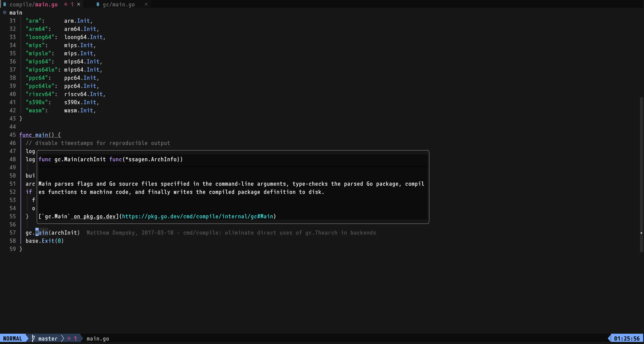The width and height of the screenshot is (644, 344).
Task: Click the Main parses flags description text
Action: 231,188
